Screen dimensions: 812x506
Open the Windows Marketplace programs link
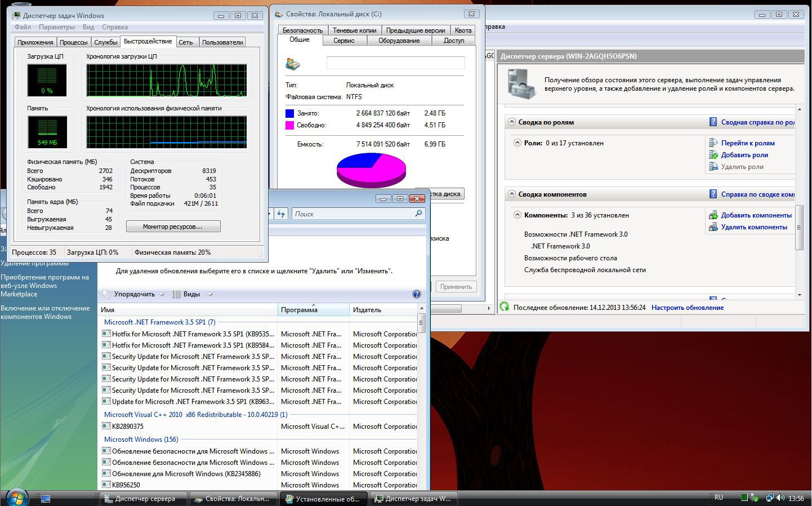point(44,286)
